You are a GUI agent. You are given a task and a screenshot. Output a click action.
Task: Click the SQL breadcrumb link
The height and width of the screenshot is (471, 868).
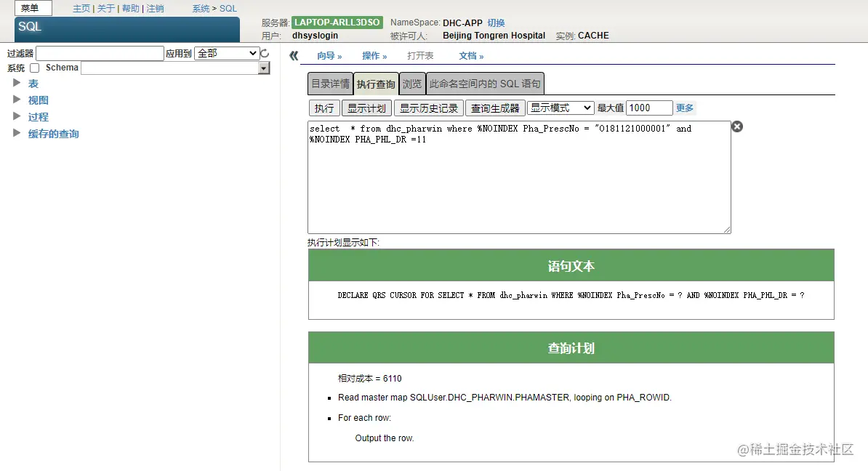228,8
